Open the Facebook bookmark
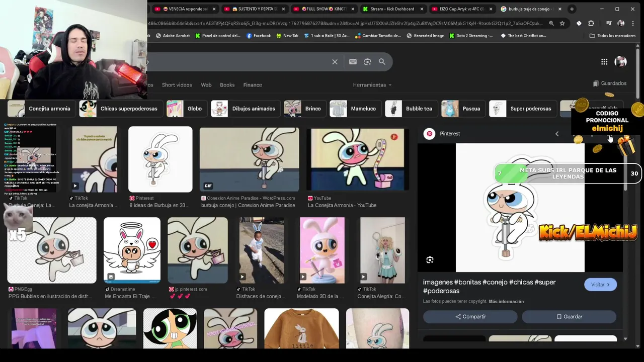 click(x=258, y=36)
